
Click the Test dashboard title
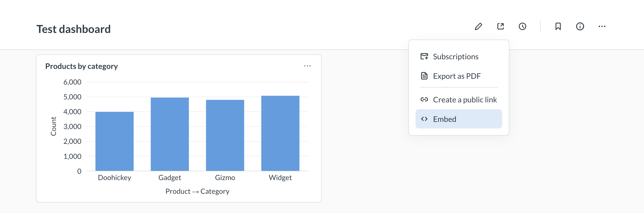click(x=74, y=29)
